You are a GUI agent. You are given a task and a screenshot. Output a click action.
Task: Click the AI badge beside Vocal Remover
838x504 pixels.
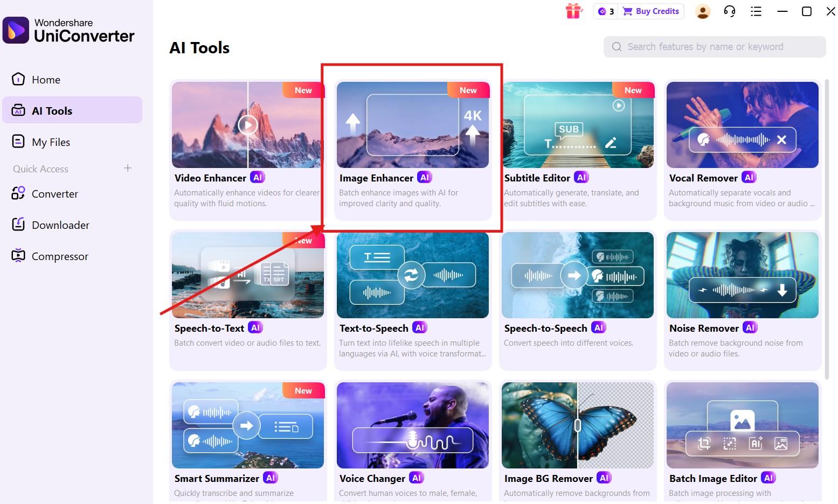pos(749,177)
